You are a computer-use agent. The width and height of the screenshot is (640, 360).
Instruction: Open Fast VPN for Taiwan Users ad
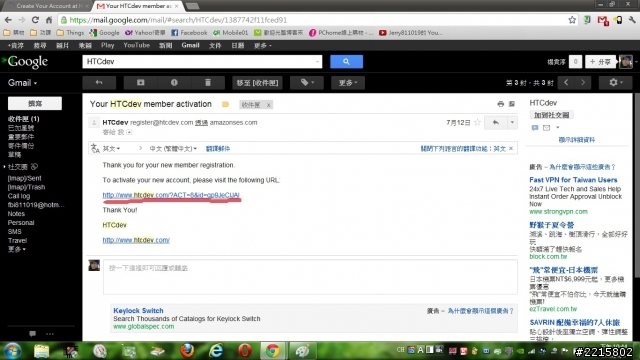pos(573,180)
